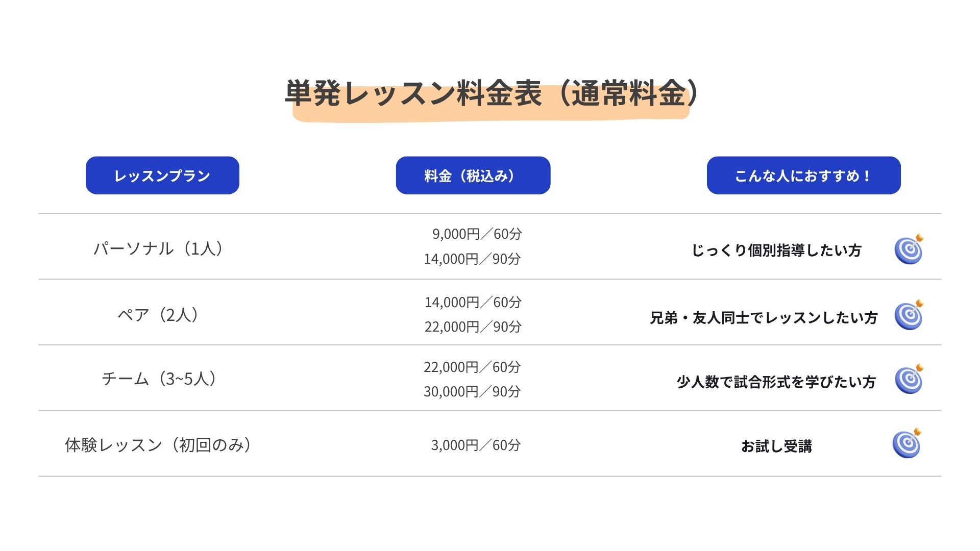This screenshot has width=980, height=551.
Task: Select the ペア（2人） plan label
Action: click(159, 314)
